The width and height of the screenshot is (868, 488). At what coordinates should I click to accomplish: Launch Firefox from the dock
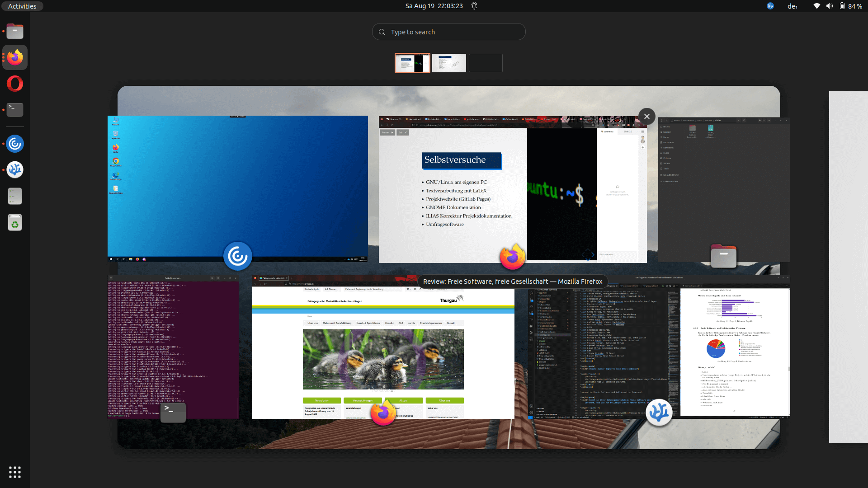pyautogui.click(x=15, y=57)
